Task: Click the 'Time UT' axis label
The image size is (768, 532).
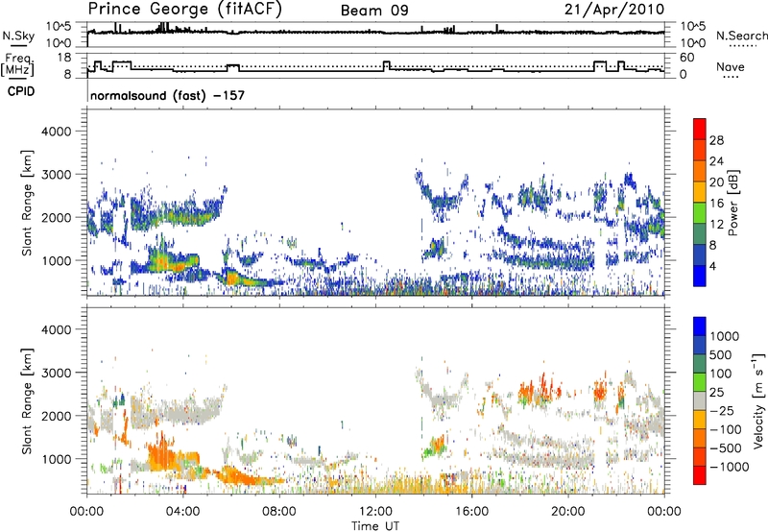Action: pos(375,525)
